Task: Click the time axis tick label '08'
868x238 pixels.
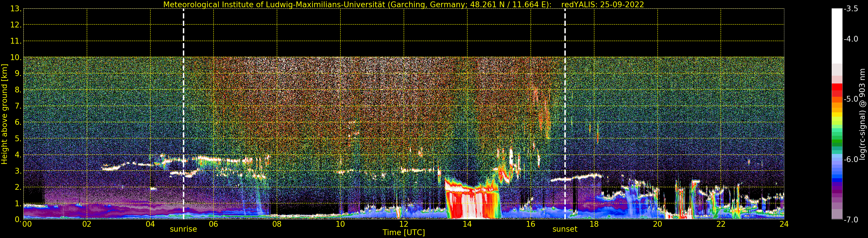Action: [277, 224]
